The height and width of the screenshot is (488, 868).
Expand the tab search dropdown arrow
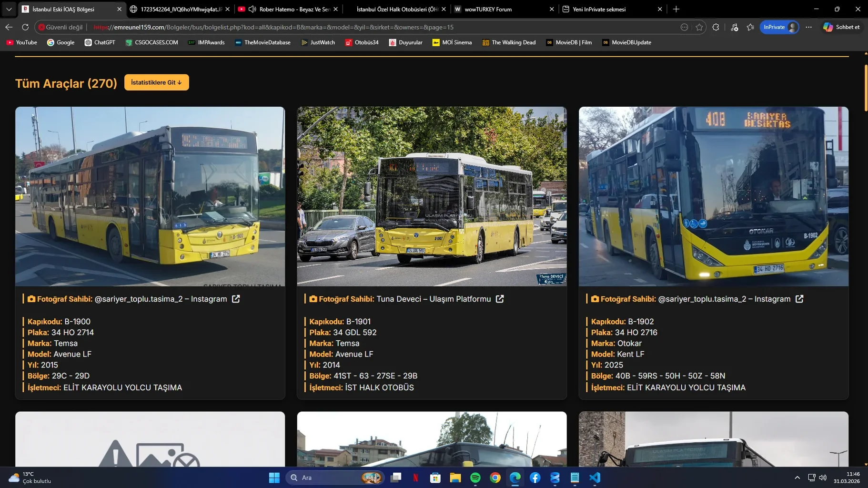tap(9, 9)
